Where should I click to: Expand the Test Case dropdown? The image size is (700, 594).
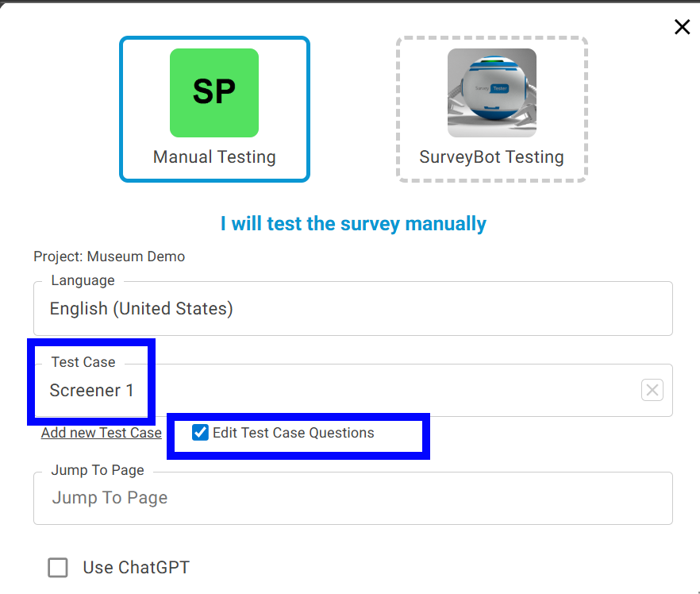click(381, 390)
